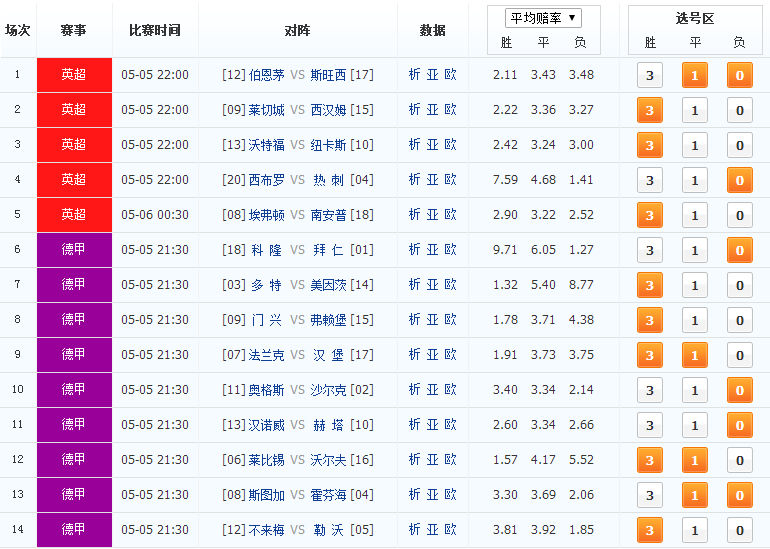Screen dimensions: 770x549
Task: Click team name 莱比锡
Action: point(267,460)
